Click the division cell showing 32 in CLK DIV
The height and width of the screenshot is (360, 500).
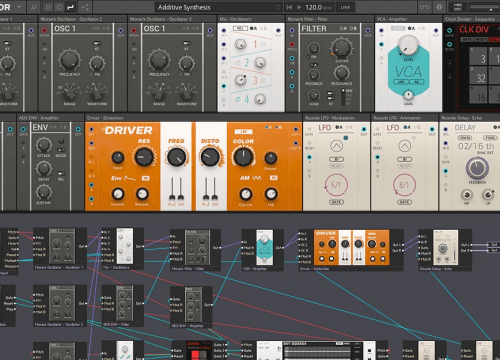pos(478,75)
